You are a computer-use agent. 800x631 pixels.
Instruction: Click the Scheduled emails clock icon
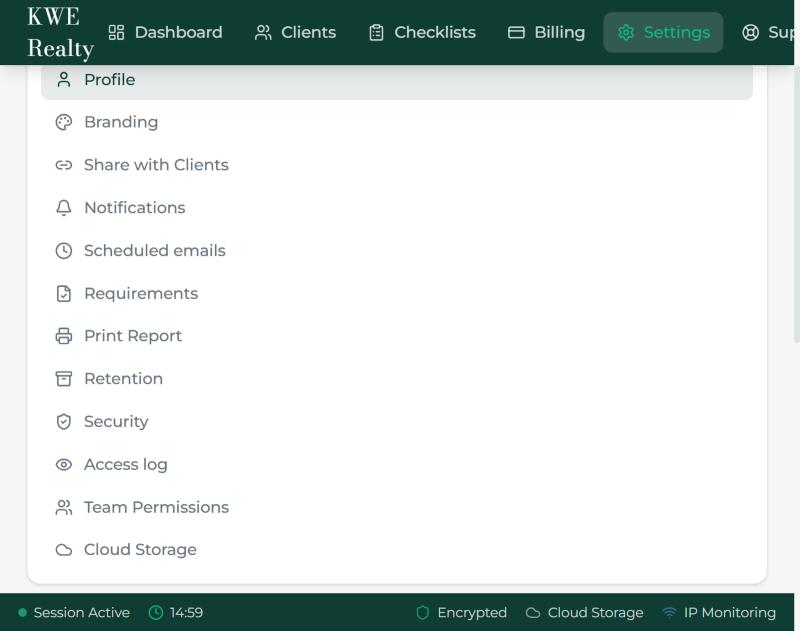[x=64, y=251]
